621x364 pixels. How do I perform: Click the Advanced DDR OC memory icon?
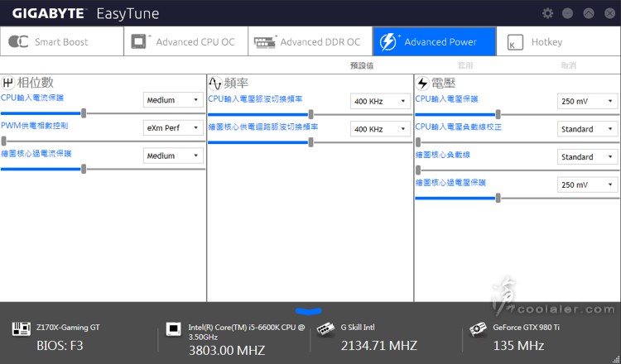pyautogui.click(x=265, y=42)
